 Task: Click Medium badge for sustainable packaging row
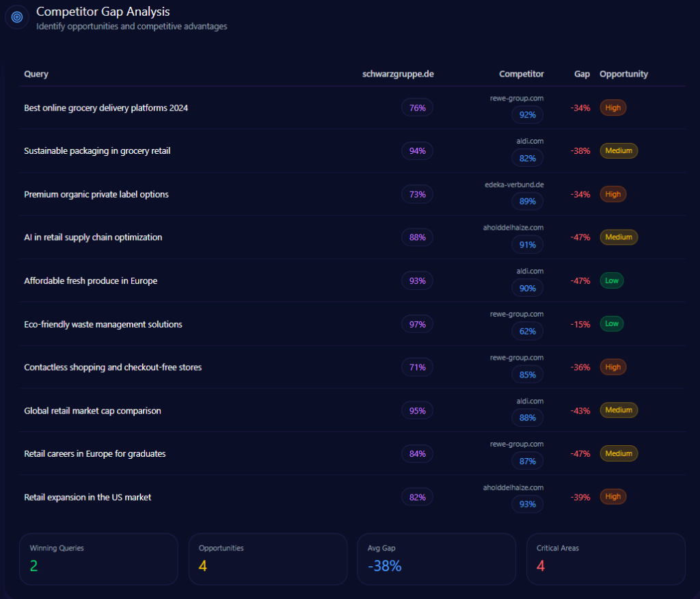point(619,151)
